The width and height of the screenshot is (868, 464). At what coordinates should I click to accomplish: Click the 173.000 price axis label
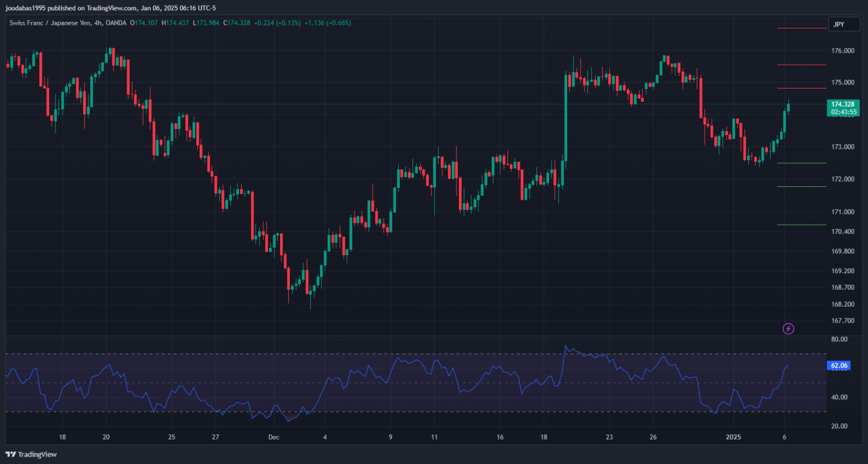843,147
